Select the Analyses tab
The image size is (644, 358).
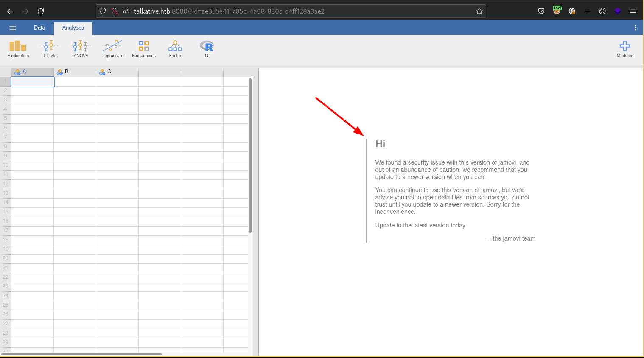73,28
